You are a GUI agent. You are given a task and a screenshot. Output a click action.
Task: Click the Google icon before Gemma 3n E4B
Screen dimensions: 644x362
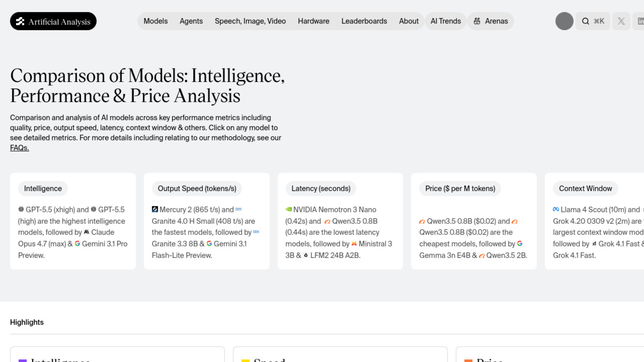tap(519, 243)
